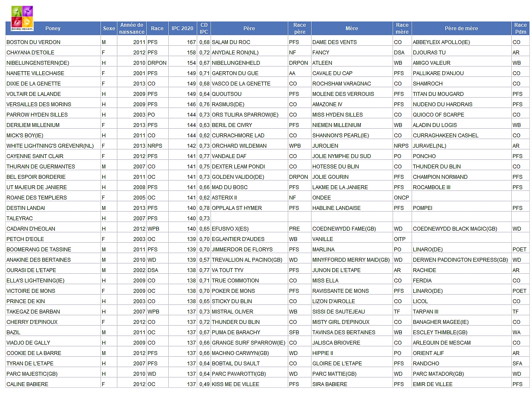Select pony VOLTAIR DE LALANDE
This screenshot has height=393, width=532.
pyautogui.click(x=34, y=94)
